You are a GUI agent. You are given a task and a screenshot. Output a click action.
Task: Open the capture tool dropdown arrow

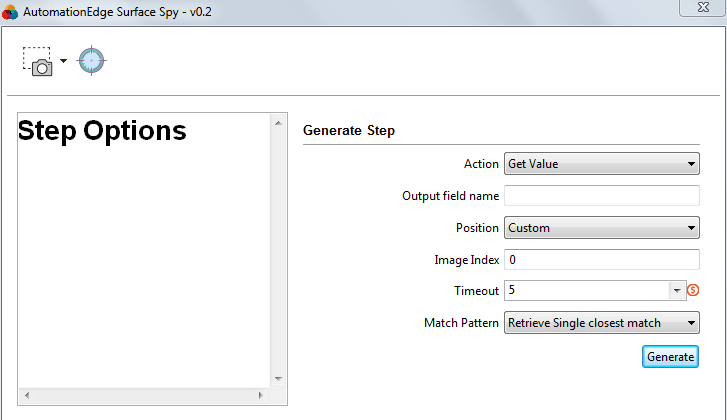[64, 61]
